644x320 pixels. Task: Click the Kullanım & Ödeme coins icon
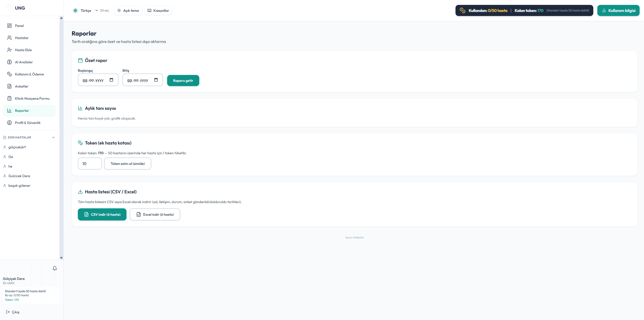coord(9,74)
